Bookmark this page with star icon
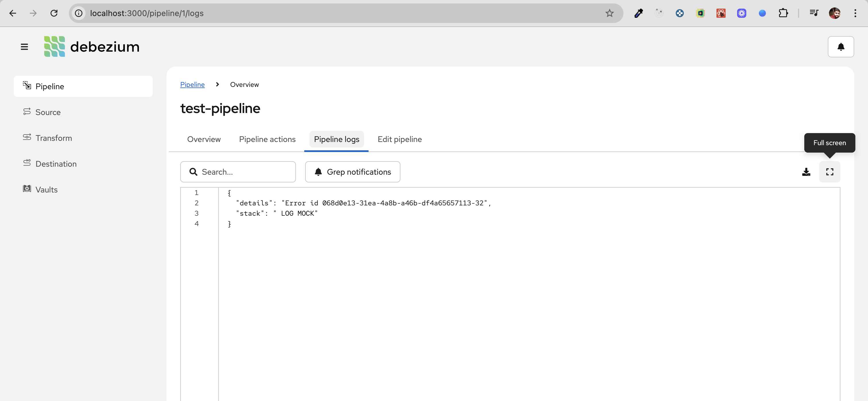This screenshot has height=401, width=868. click(609, 13)
